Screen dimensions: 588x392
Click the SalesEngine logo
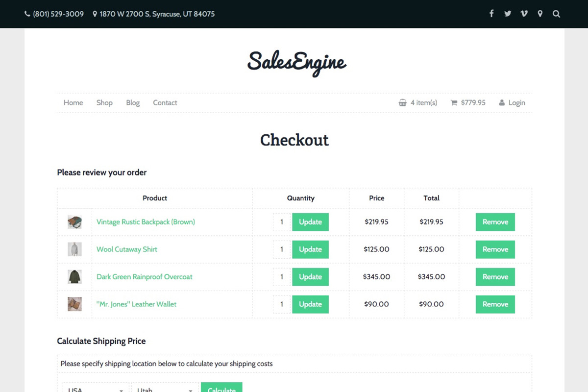[x=297, y=63]
